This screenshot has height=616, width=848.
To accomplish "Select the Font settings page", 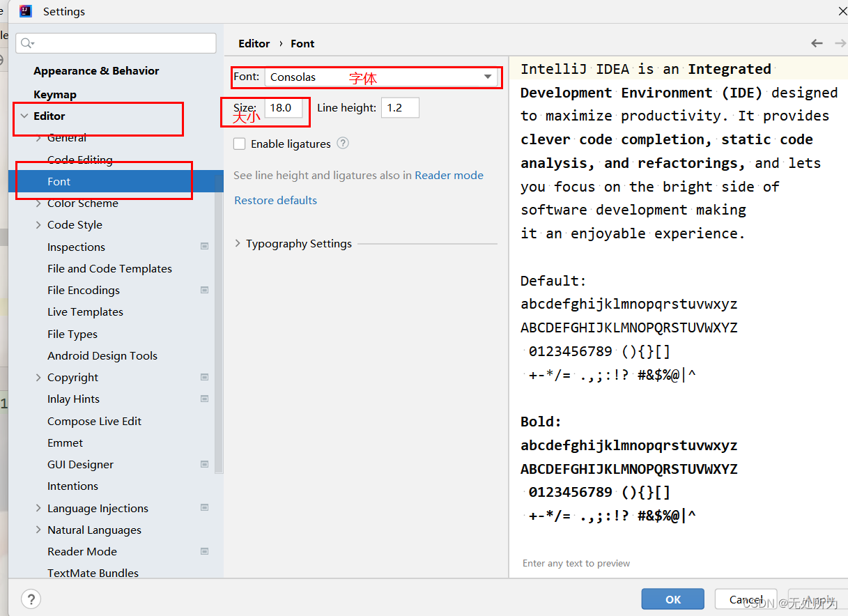I will [x=116, y=181].
